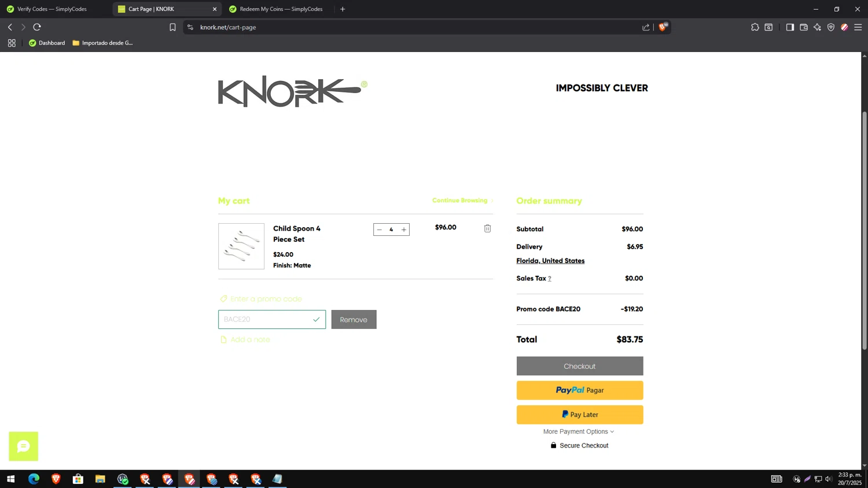Open Microsoft Store from taskbar
The image size is (868, 488).
pos(78,479)
